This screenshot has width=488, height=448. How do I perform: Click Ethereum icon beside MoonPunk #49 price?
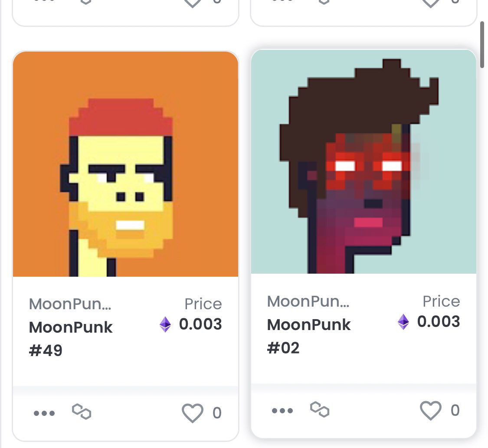click(x=165, y=324)
